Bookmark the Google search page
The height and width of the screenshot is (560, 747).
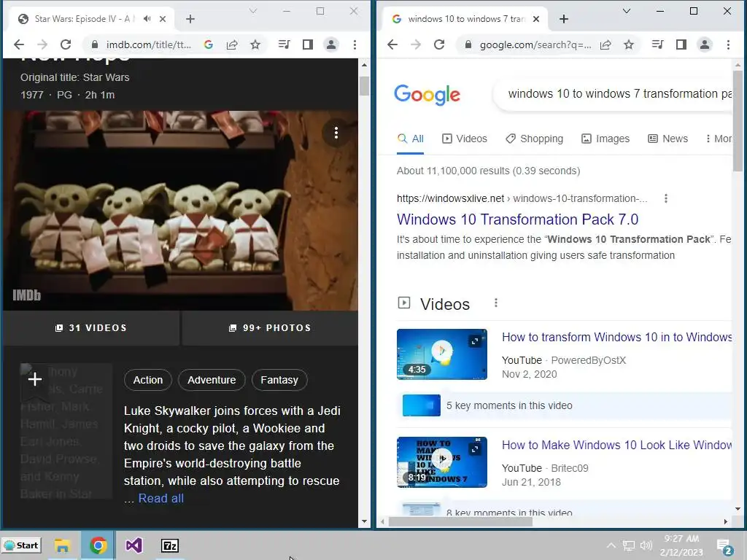629,44
